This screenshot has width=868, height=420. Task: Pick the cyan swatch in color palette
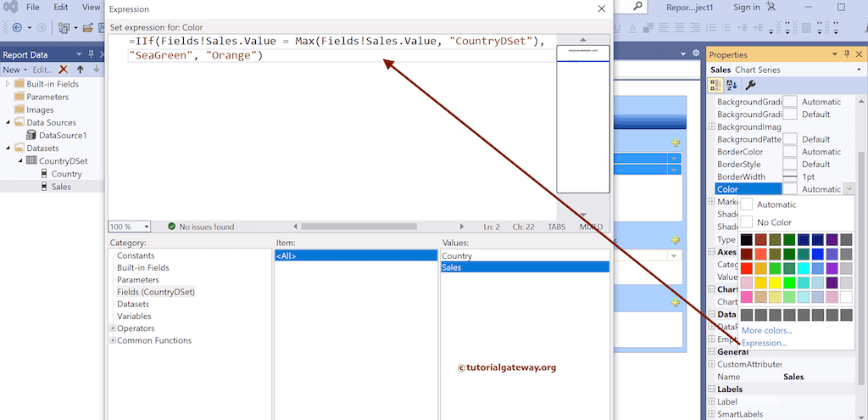tap(804, 268)
